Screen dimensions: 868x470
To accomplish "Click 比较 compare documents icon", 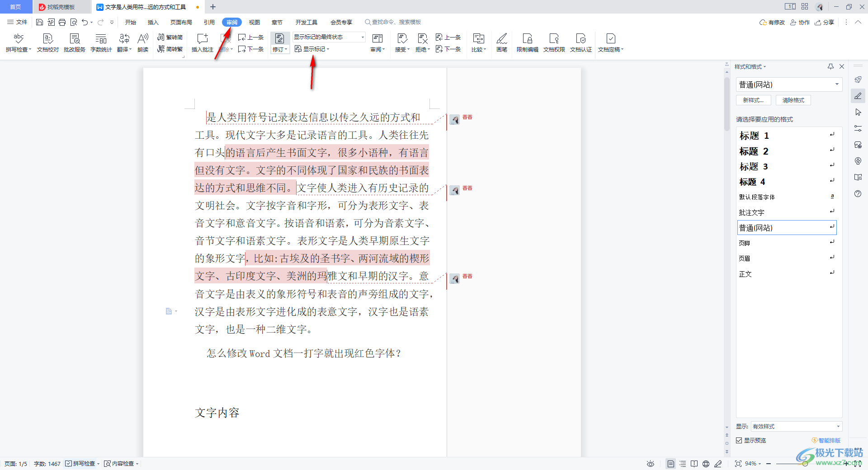I will pos(478,39).
